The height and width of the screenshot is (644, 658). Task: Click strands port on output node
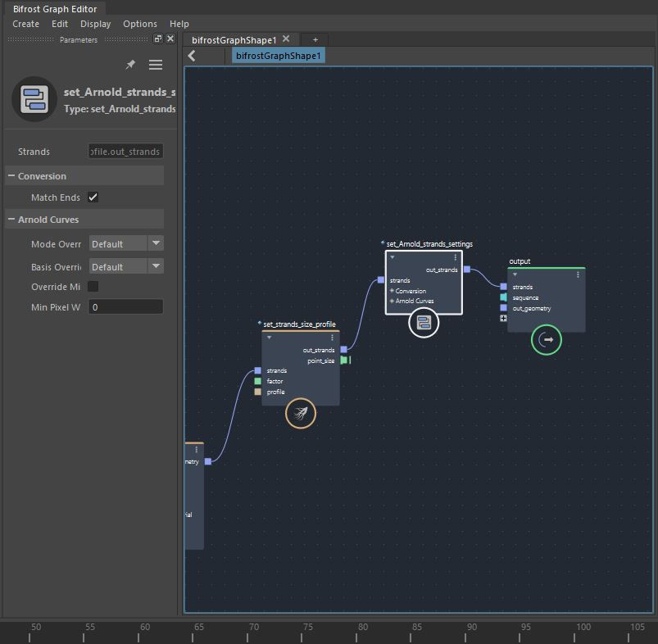(x=504, y=287)
